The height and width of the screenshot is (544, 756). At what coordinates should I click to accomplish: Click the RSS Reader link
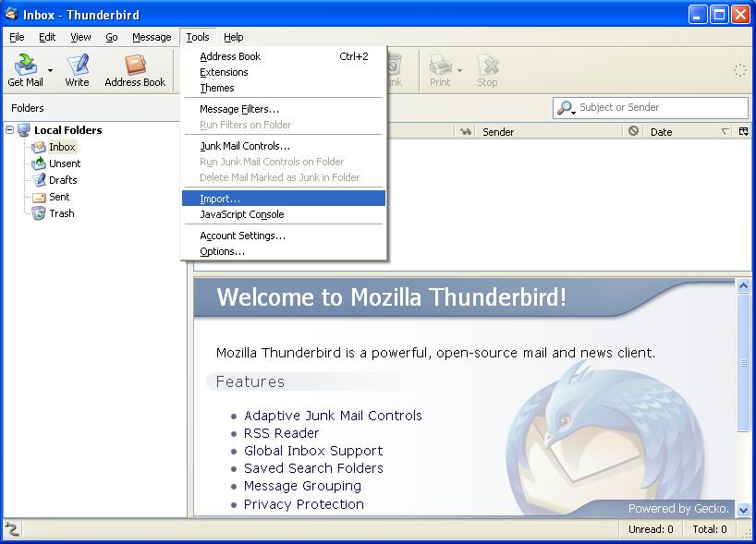tap(281, 433)
